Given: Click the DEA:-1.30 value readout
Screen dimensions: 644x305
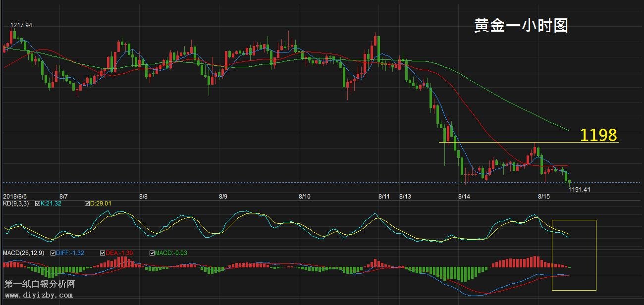Looking at the screenshot, I should (119, 253).
